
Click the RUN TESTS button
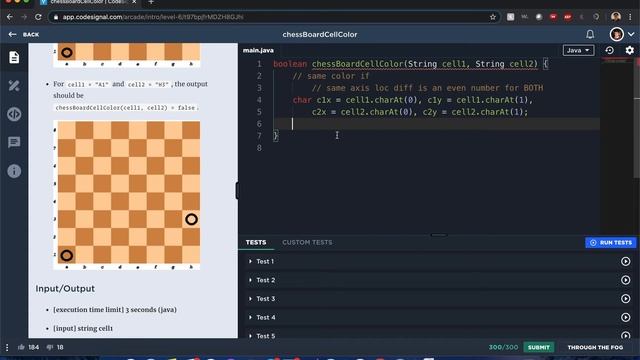[x=611, y=242]
